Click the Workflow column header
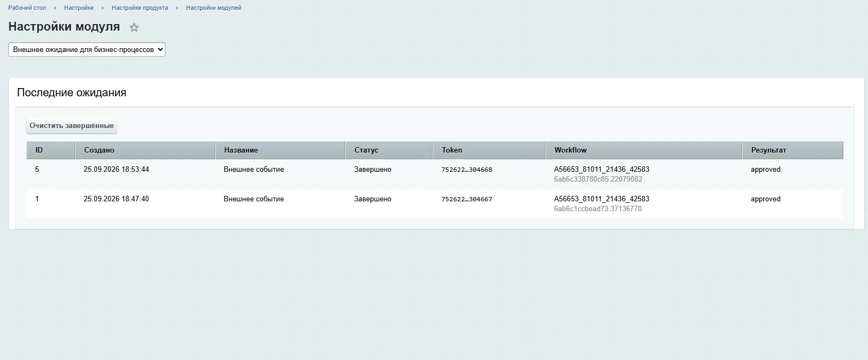Image resolution: width=868 pixels, height=360 pixels. (x=644, y=150)
